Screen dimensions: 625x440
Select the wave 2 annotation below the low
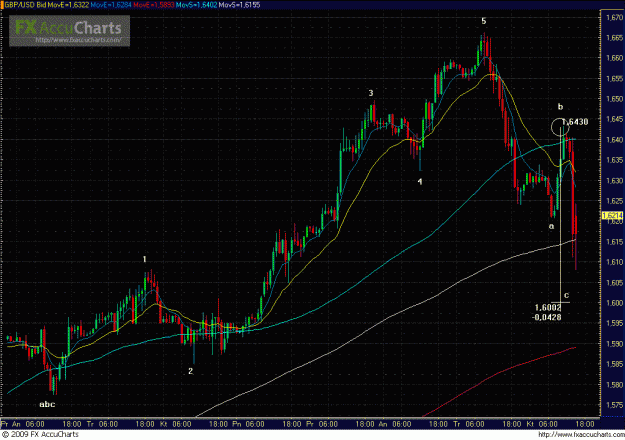[x=190, y=371]
